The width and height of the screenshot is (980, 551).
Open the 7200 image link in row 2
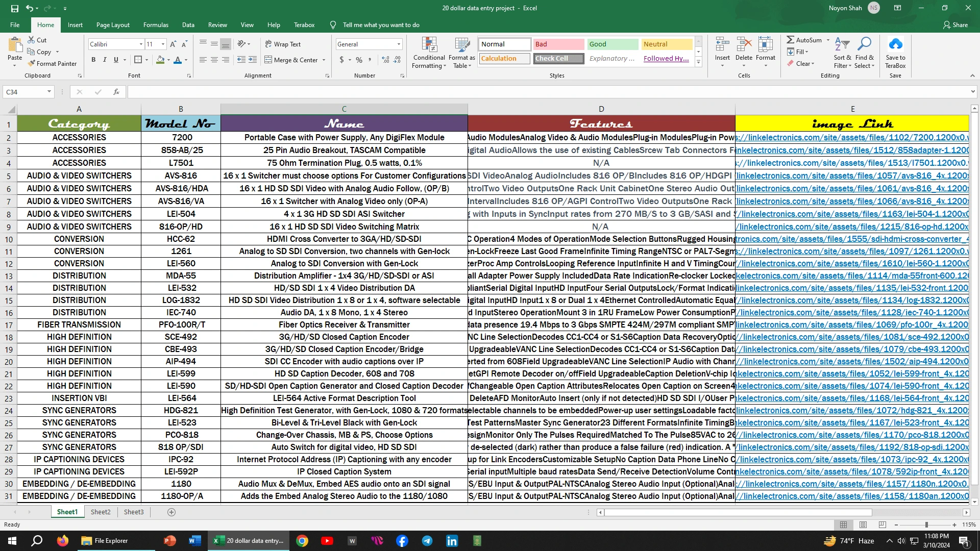click(x=851, y=138)
